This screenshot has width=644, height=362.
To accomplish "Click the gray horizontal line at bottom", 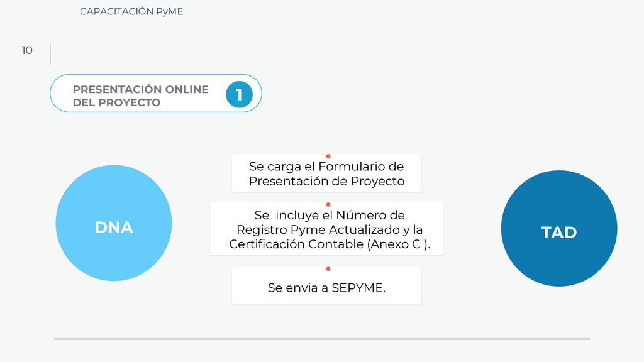I will click(x=322, y=339).
